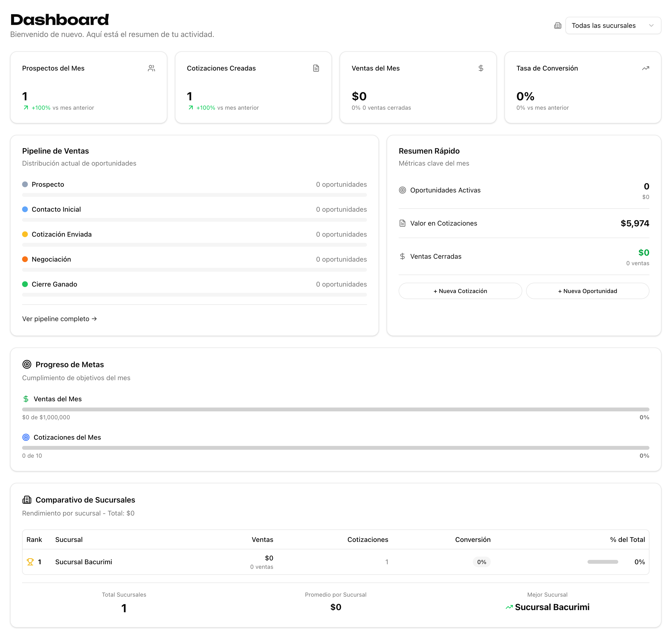Image resolution: width=672 pixels, height=636 pixels.
Task: Click the trophy icon in the Sucursal Bacurimi row
Action: coord(30,562)
